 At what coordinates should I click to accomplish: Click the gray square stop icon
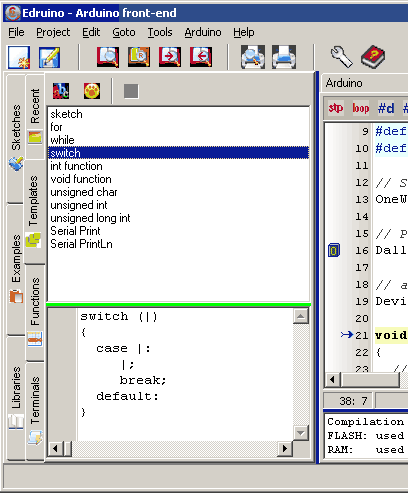tap(131, 91)
